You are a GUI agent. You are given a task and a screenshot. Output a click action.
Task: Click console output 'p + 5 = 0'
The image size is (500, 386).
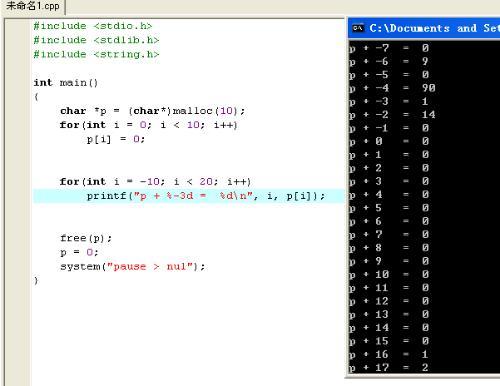coord(389,208)
